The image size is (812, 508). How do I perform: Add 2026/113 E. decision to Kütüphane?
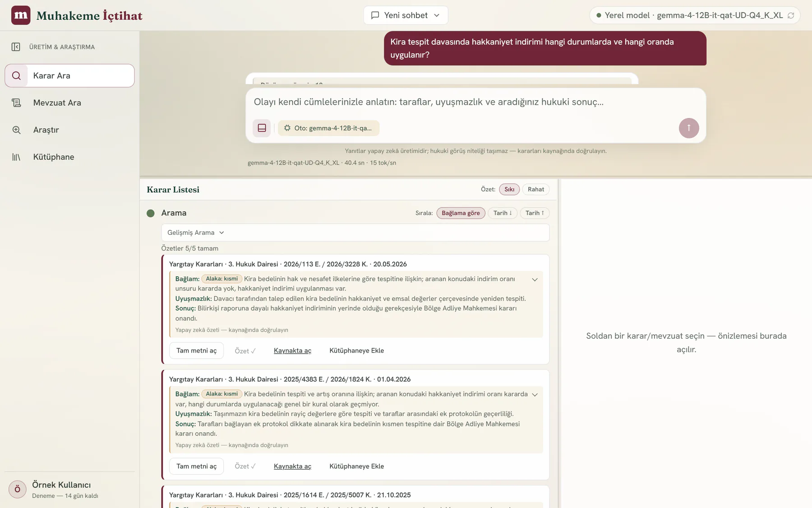pyautogui.click(x=356, y=351)
